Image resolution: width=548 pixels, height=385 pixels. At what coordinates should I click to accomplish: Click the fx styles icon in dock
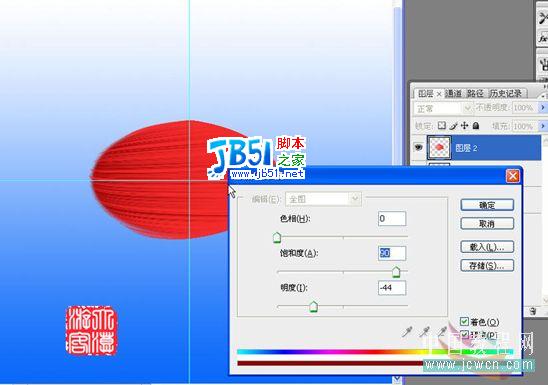point(543,38)
